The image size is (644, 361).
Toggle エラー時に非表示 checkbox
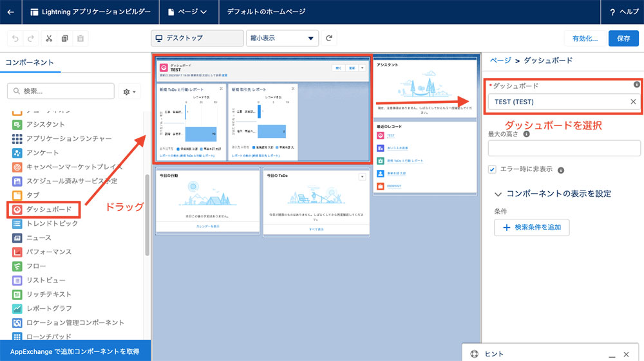tap(492, 169)
